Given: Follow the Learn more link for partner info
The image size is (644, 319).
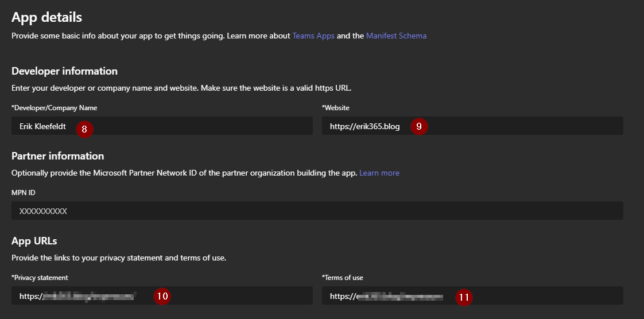Looking at the screenshot, I should (379, 173).
